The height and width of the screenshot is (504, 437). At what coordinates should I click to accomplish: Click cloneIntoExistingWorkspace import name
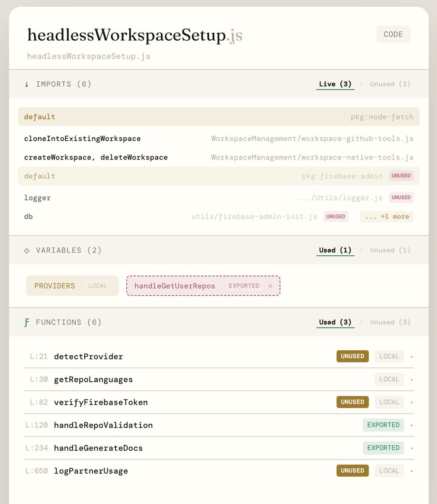click(x=82, y=139)
